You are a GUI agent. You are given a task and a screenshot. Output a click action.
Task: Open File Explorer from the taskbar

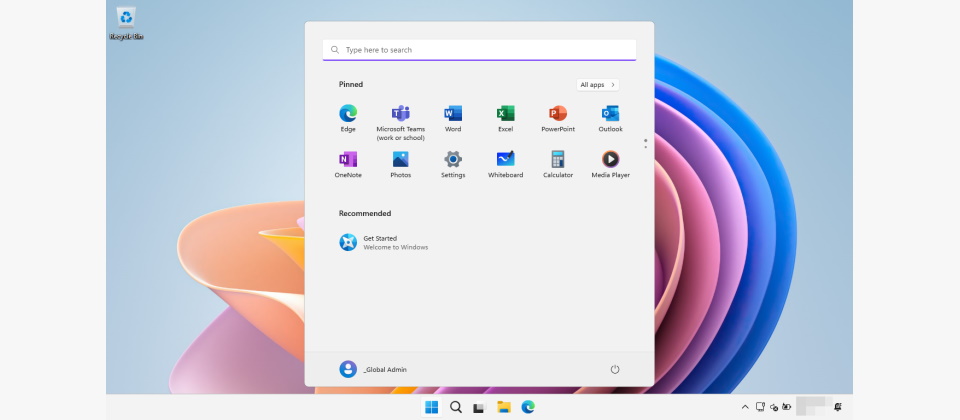504,407
